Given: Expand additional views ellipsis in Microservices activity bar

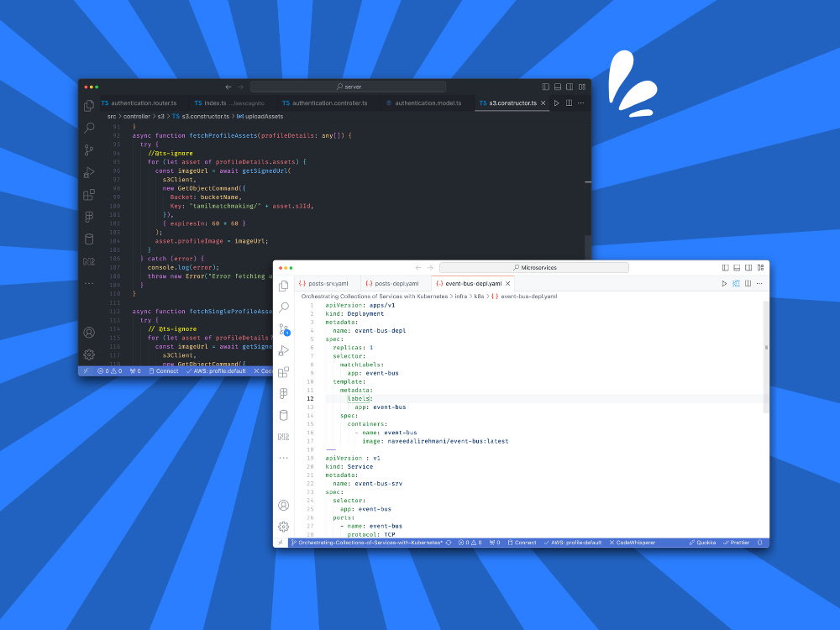Looking at the screenshot, I should point(283,458).
